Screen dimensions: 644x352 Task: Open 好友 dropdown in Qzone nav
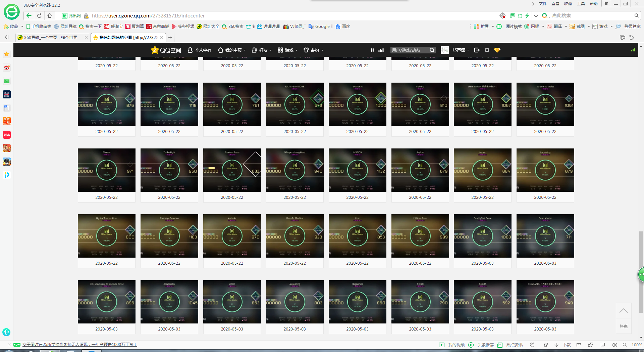[262, 50]
